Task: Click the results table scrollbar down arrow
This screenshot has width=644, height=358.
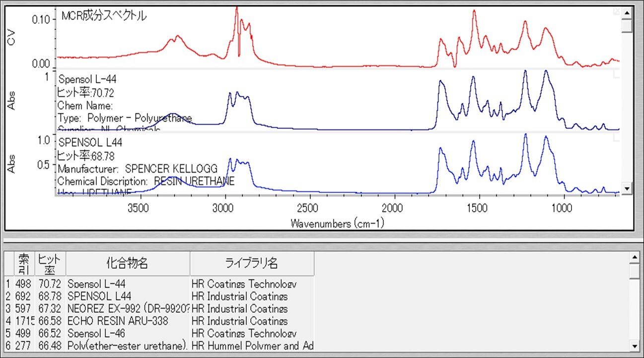Action: pyautogui.click(x=634, y=346)
